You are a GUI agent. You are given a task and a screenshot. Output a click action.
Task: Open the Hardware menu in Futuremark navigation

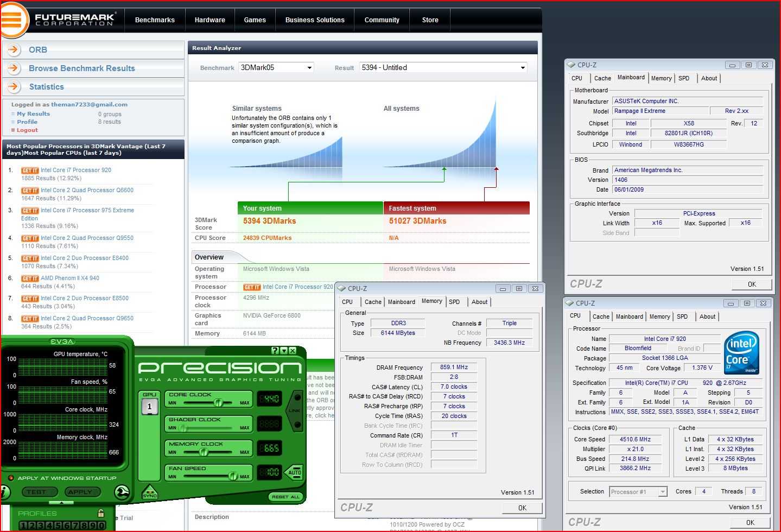(x=210, y=20)
